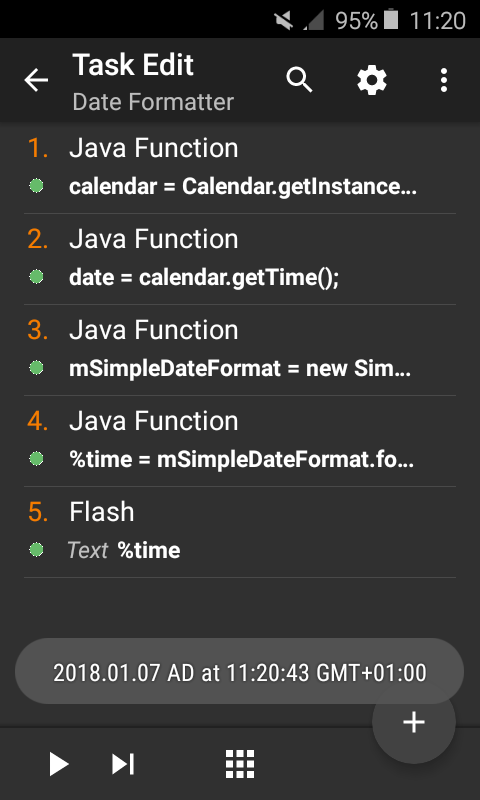This screenshot has height=800, width=480.
Task: Toggle green dot of Flash action
Action: pyautogui.click(x=36, y=550)
